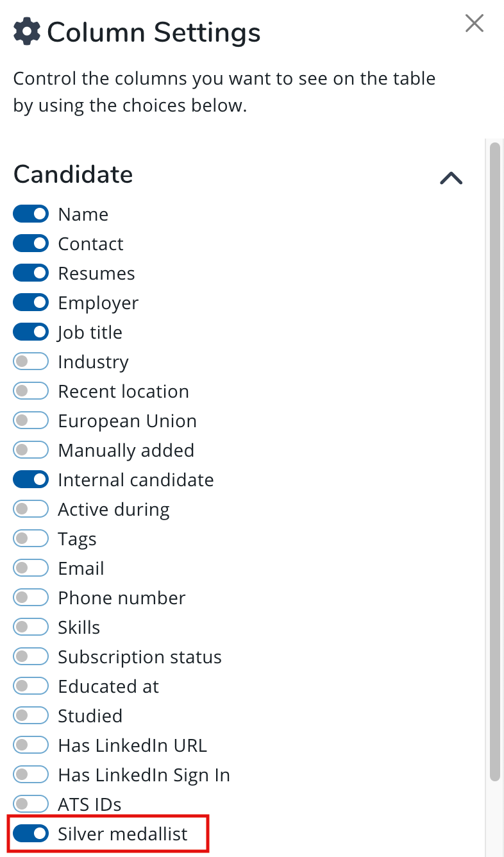Image resolution: width=504 pixels, height=857 pixels.
Task: Close the Column Settings panel
Action: click(475, 24)
